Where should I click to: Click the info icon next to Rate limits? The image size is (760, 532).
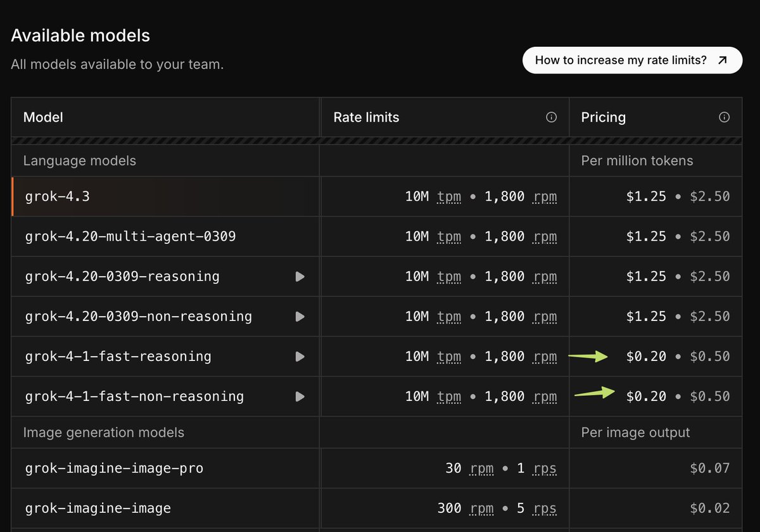pos(551,117)
